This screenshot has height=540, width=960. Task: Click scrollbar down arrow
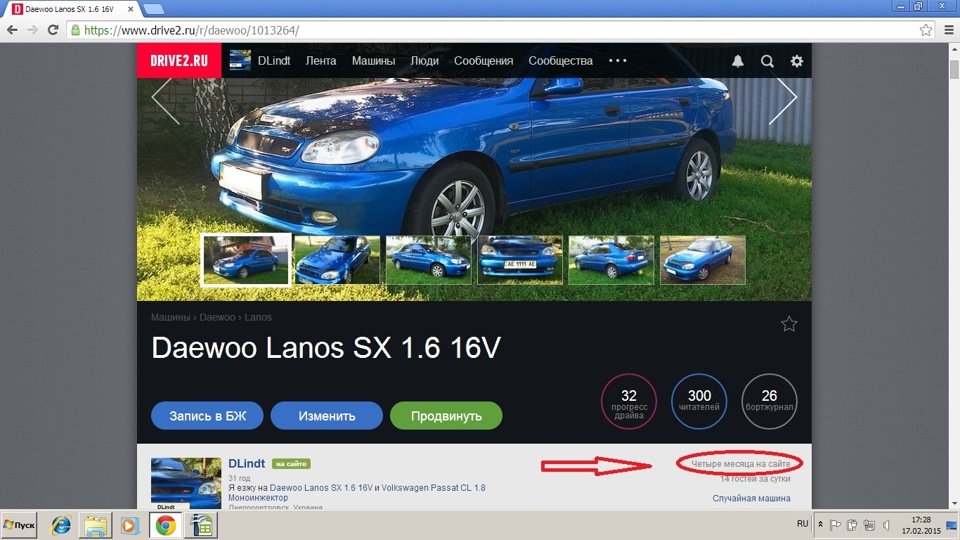point(954,504)
